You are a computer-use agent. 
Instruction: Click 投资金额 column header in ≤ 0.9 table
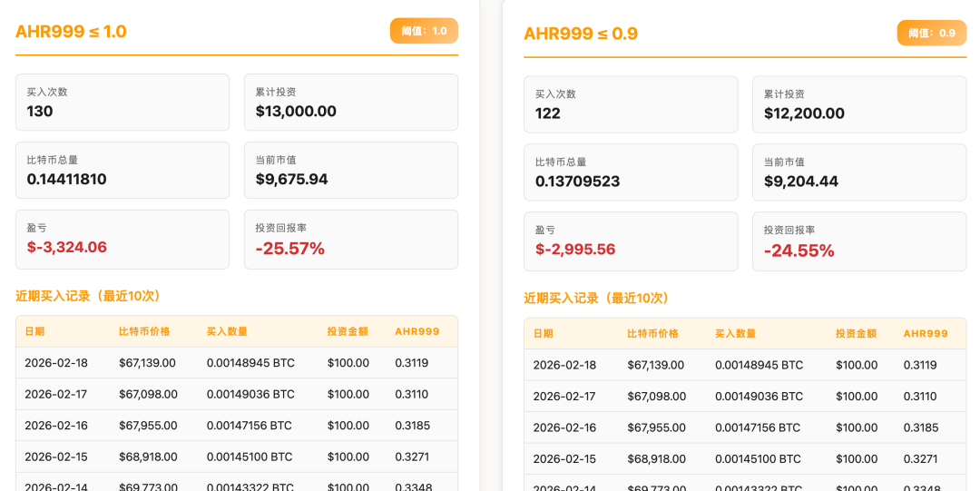(x=857, y=334)
